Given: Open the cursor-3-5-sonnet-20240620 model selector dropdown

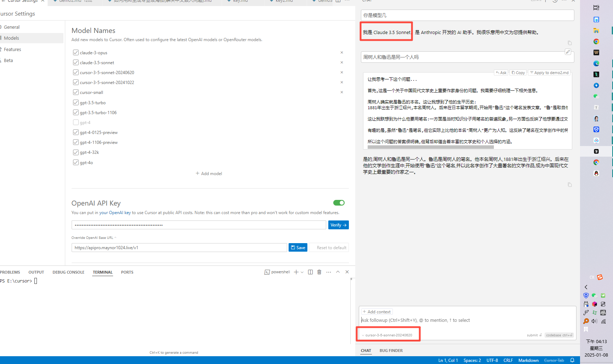Looking at the screenshot, I should pos(387,335).
